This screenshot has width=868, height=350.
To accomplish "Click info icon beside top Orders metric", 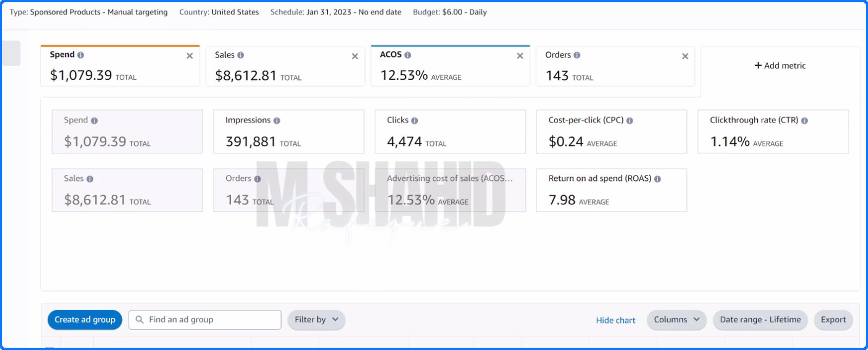I will point(577,55).
